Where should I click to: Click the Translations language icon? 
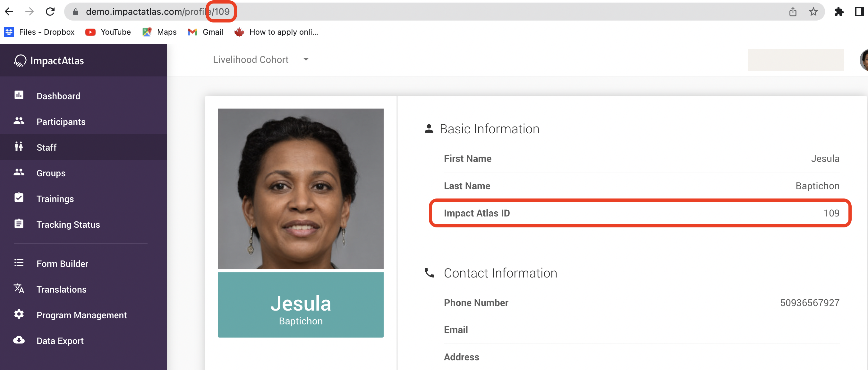pyautogui.click(x=19, y=289)
